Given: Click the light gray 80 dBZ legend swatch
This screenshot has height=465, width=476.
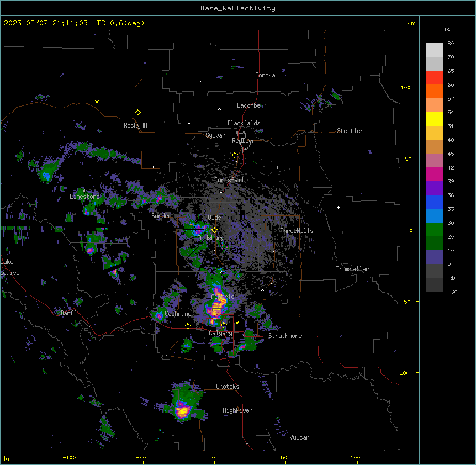Looking at the screenshot, I should [x=434, y=50].
